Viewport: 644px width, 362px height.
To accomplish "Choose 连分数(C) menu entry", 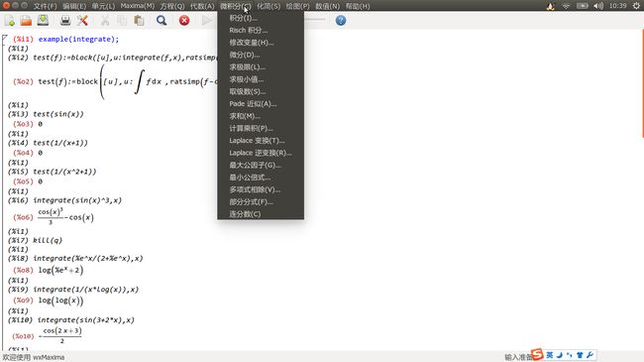I will [x=261, y=214].
